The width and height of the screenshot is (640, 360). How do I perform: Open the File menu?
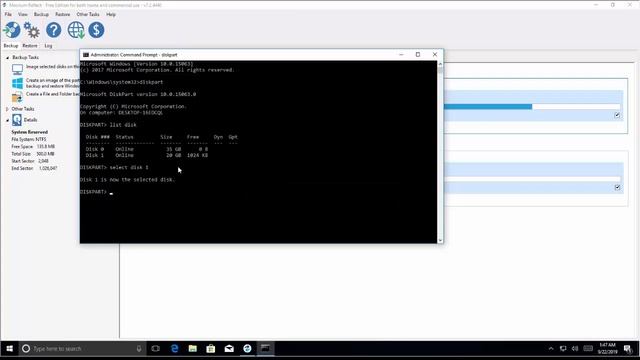[x=8, y=14]
